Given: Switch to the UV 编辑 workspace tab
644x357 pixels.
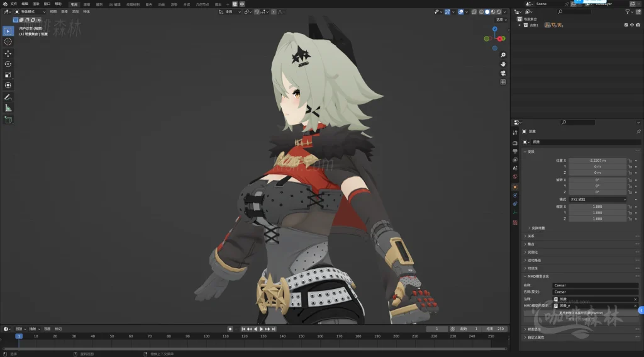Looking at the screenshot, I should 114,4.
